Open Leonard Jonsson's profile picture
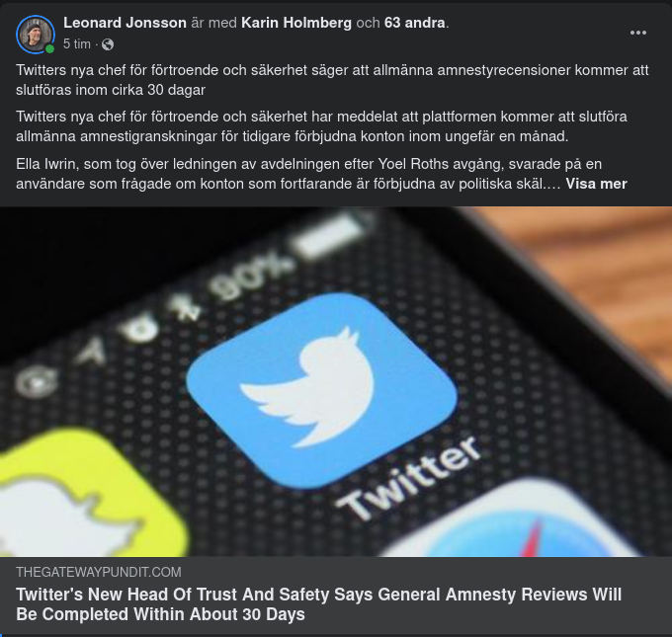The width and height of the screenshot is (672, 637). pyautogui.click(x=36, y=35)
